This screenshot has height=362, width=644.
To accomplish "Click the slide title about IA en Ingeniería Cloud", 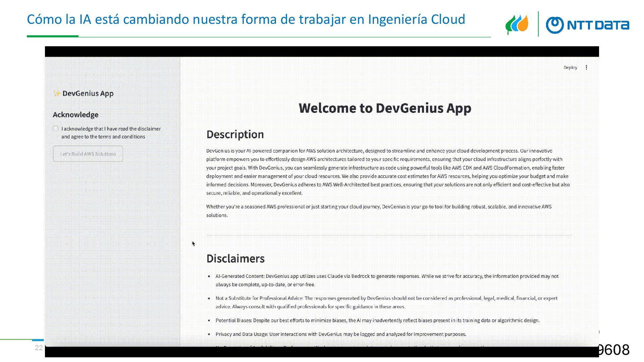I will 246,19.
